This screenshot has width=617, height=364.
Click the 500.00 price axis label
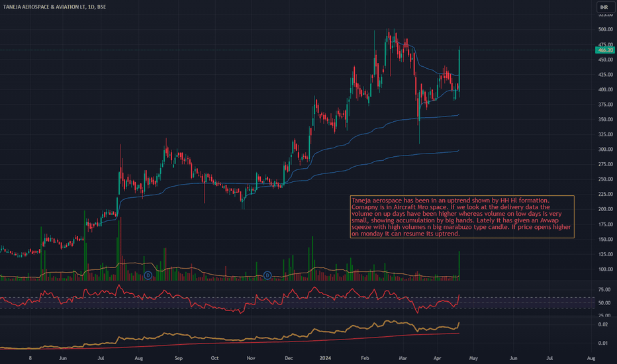[606, 30]
